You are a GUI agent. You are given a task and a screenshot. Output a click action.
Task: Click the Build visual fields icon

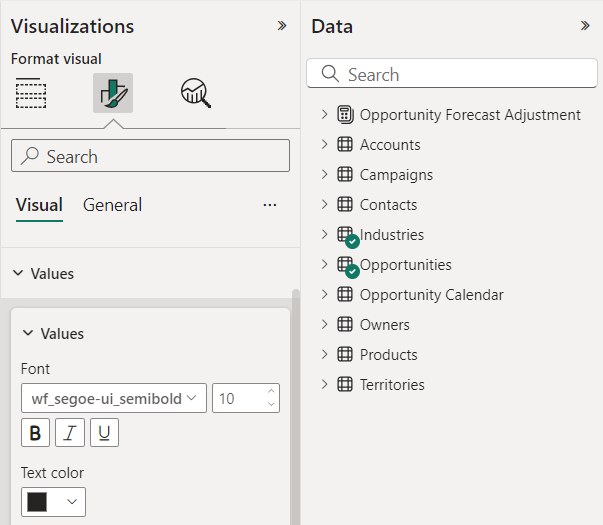click(x=32, y=93)
